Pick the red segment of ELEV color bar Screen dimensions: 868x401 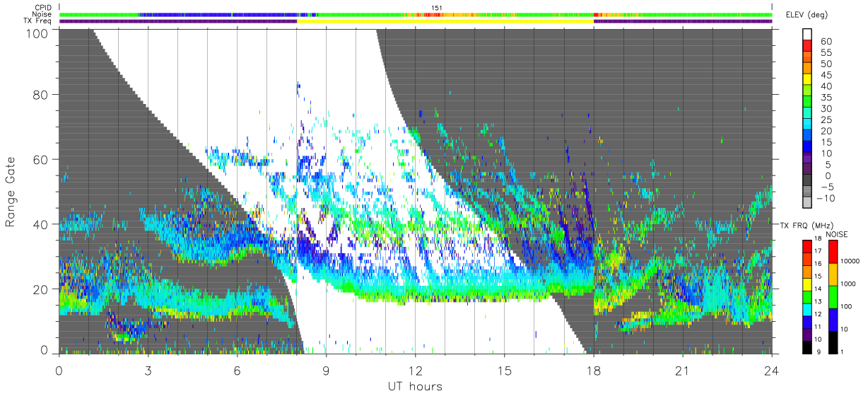[808, 47]
